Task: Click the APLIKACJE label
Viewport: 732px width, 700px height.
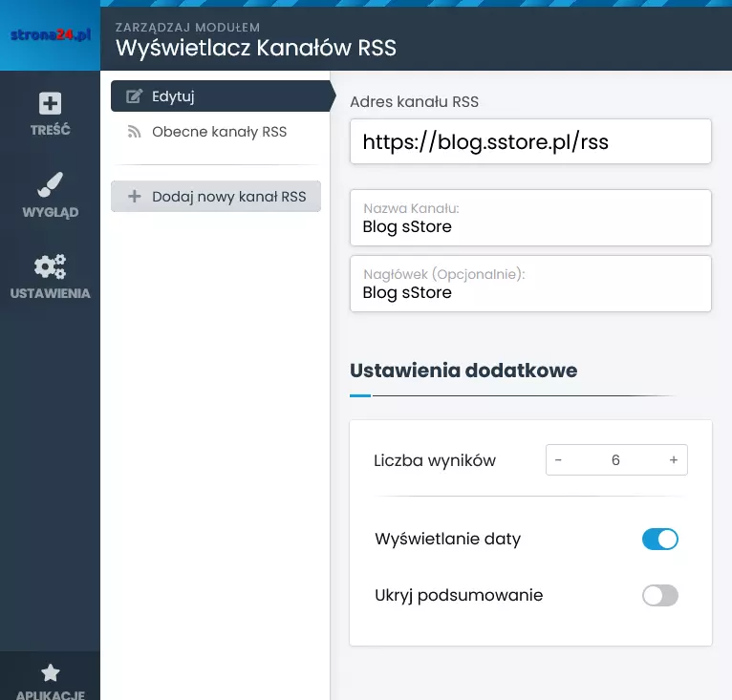Action: point(50,695)
